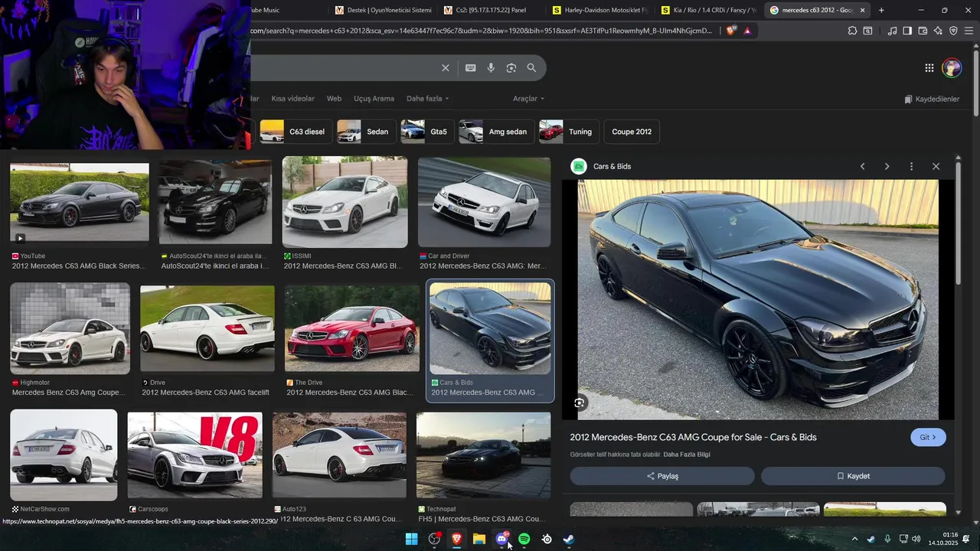Open the Leo AI sparkle icon
Viewport: 980px width, 551px height.
(938, 31)
